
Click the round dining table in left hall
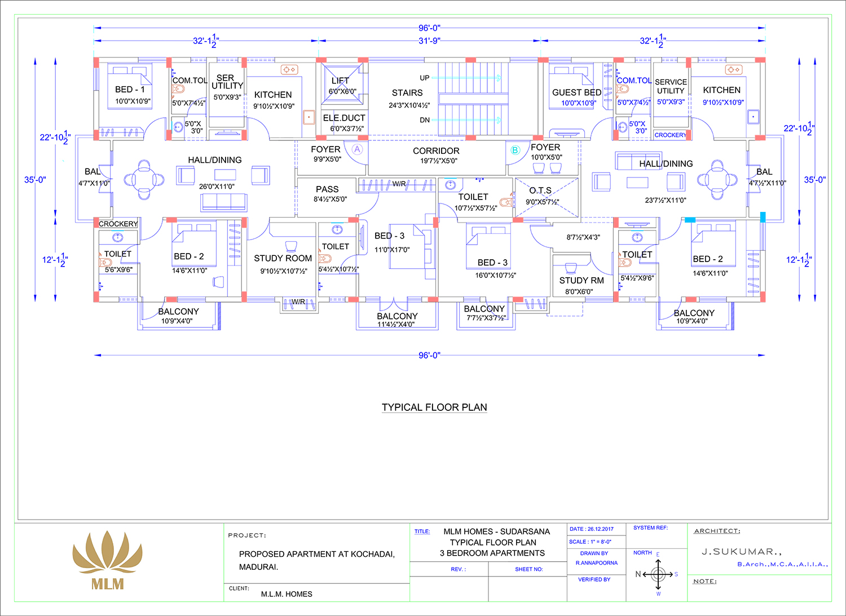[144, 180]
